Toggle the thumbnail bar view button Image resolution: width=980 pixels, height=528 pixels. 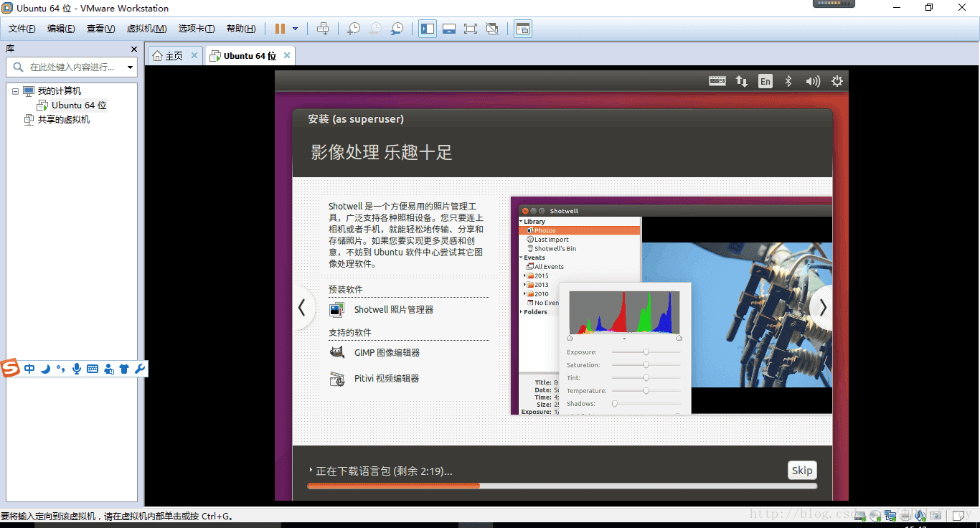(x=449, y=29)
